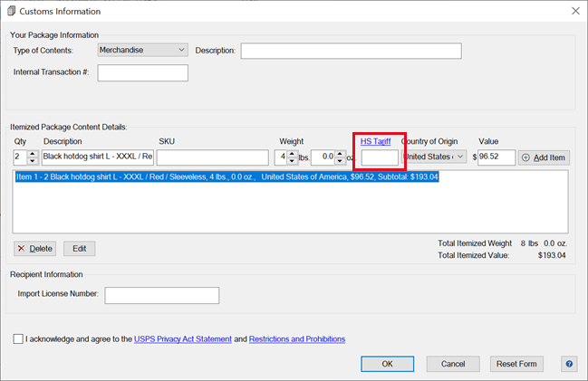Increase quantity with the Qty up arrow
The height and width of the screenshot is (381, 588).
[x=33, y=153]
